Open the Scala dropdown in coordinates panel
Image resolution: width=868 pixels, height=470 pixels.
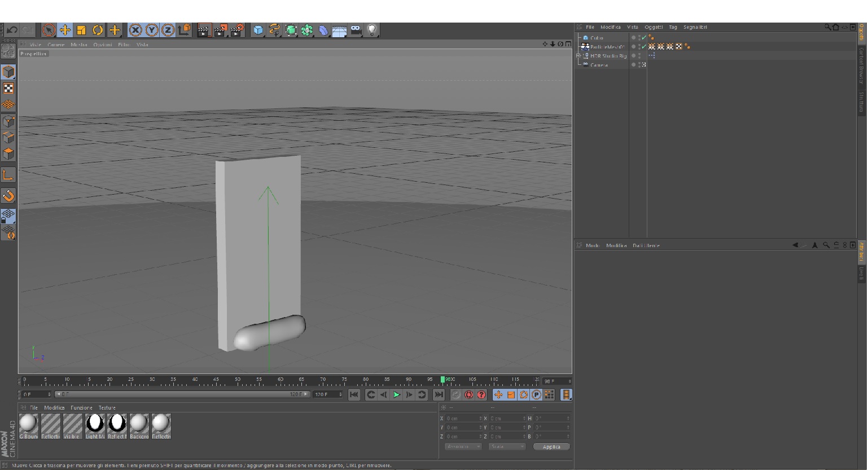[x=506, y=446]
